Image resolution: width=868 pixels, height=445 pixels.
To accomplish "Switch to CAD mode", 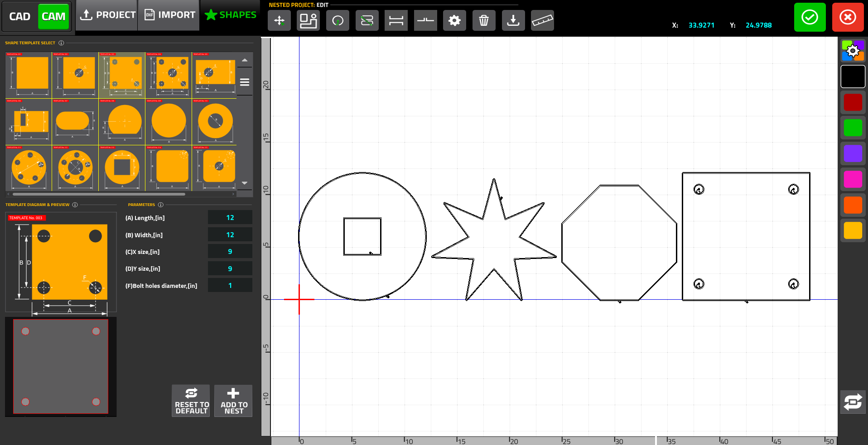I will click(x=20, y=16).
